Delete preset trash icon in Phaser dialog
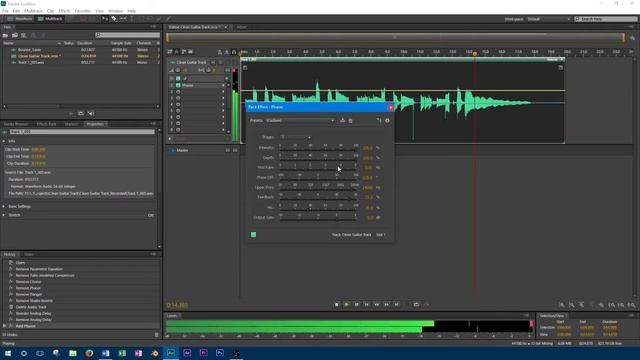640x360 pixels. point(350,120)
